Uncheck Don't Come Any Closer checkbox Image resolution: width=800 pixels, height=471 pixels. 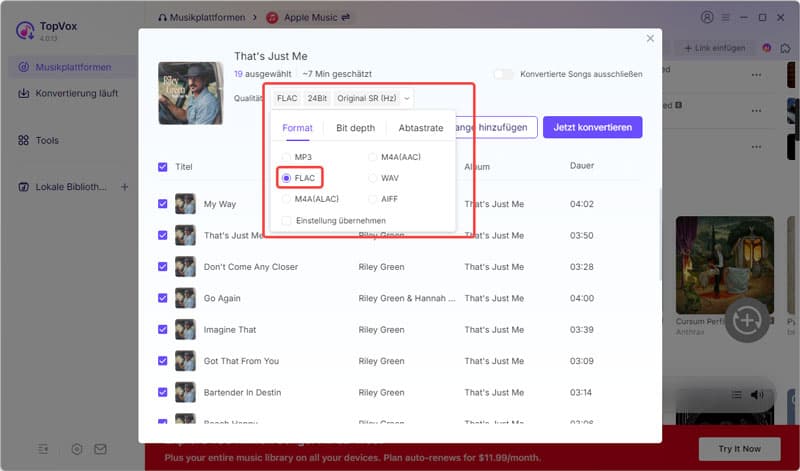163,266
